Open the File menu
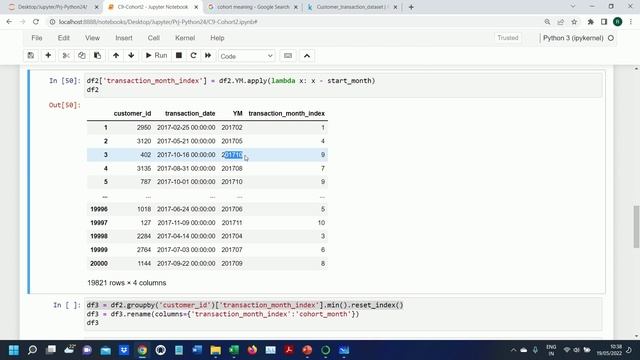640x360 pixels. [x=37, y=38]
